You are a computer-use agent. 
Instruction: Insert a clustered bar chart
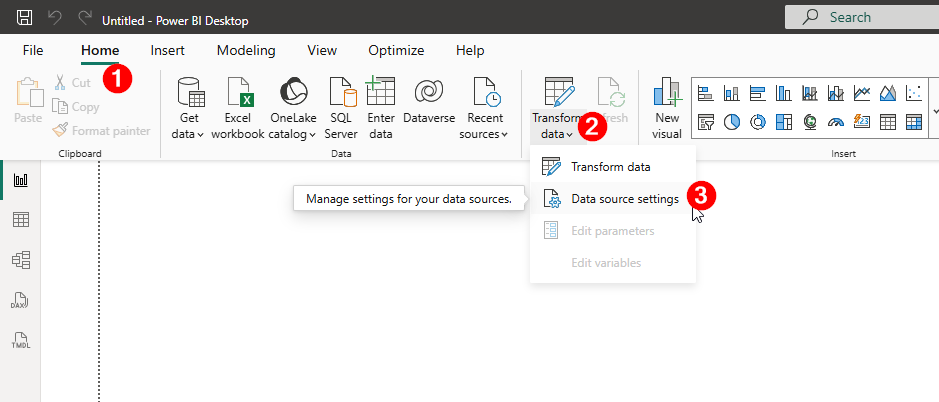[758, 93]
